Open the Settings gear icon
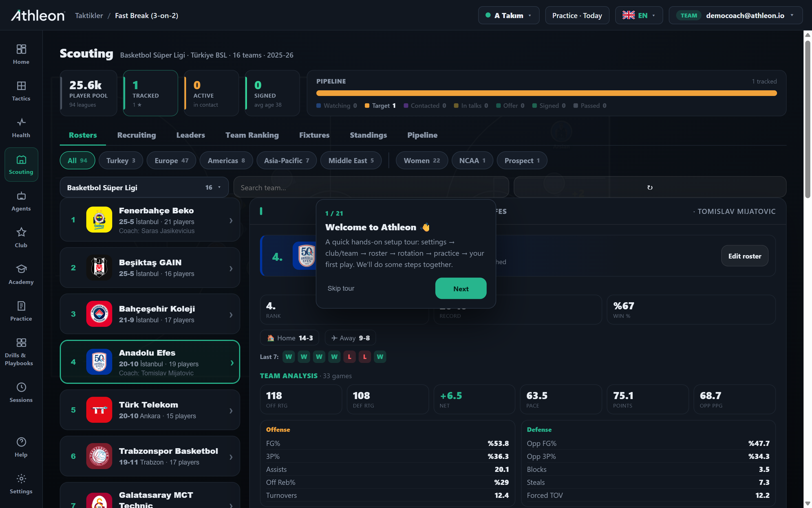Screen dimensions: 812x508 click(21, 478)
